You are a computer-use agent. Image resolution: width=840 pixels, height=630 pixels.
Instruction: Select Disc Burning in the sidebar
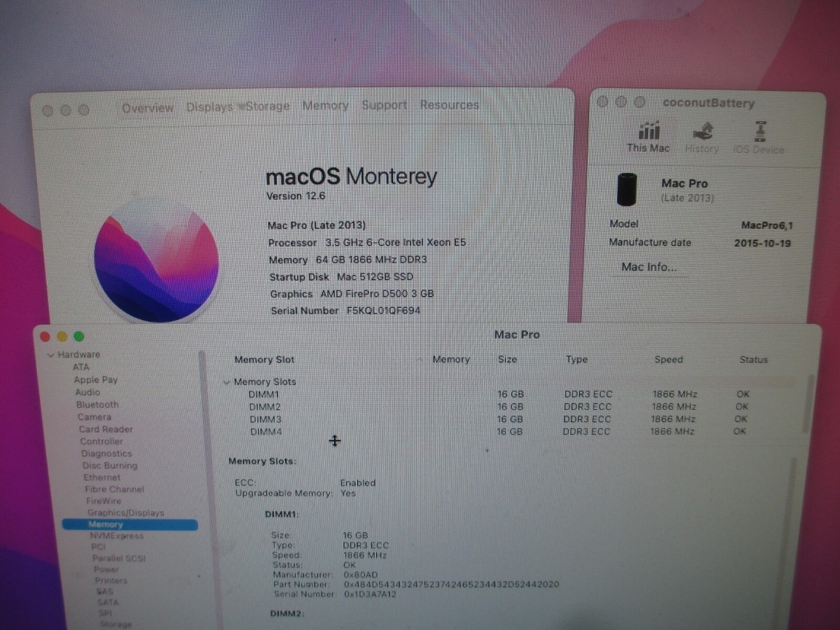tap(110, 465)
